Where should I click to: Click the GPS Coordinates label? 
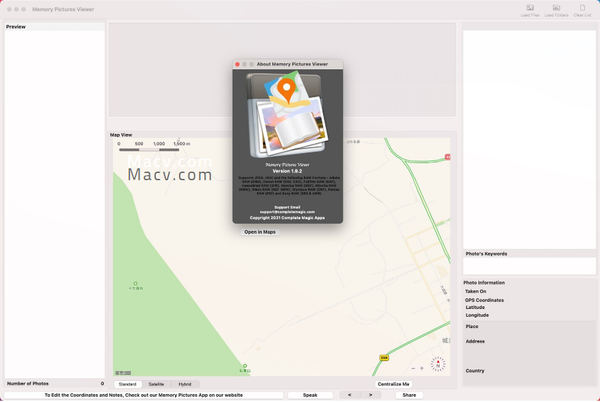(484, 300)
